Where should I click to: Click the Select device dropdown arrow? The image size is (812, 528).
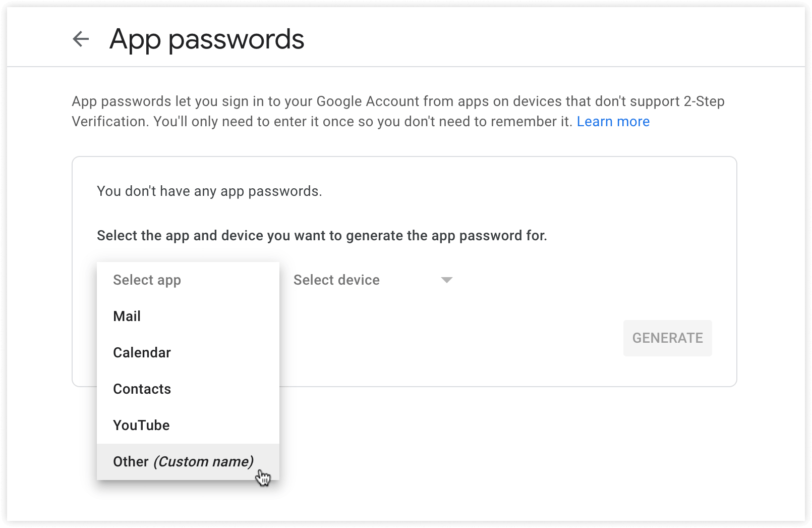(x=447, y=280)
